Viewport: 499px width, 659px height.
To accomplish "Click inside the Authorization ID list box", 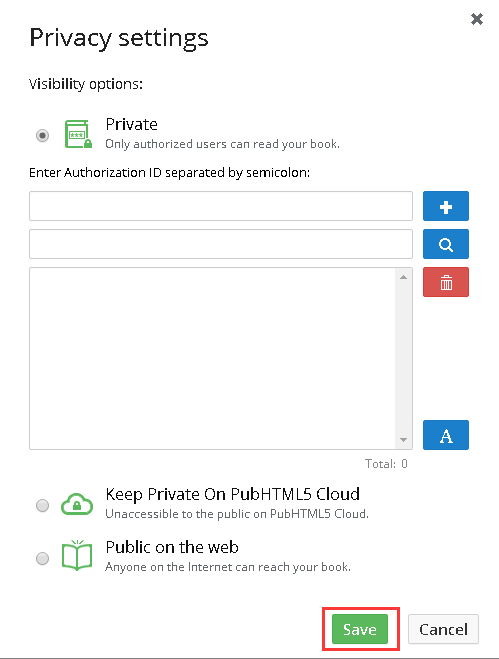I will (x=212, y=358).
